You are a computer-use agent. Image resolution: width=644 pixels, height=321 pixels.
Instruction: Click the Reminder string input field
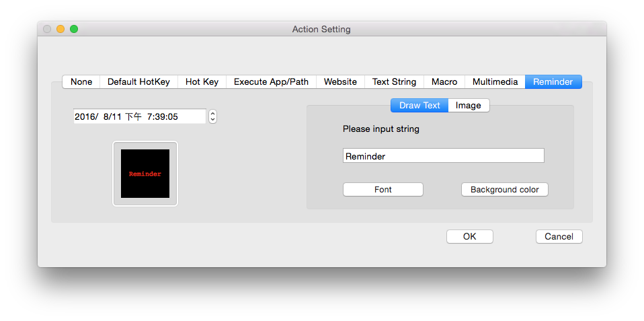point(443,156)
